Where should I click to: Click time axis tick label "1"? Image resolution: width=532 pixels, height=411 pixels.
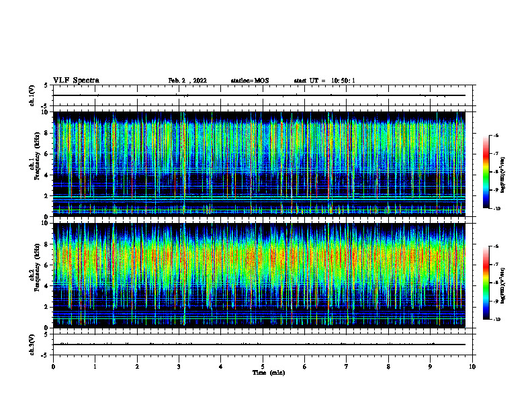pyautogui.click(x=95, y=367)
